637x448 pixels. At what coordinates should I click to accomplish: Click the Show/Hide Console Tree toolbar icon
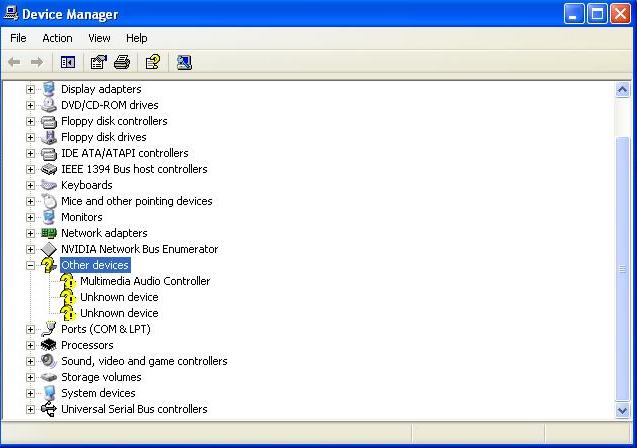pyautogui.click(x=68, y=62)
